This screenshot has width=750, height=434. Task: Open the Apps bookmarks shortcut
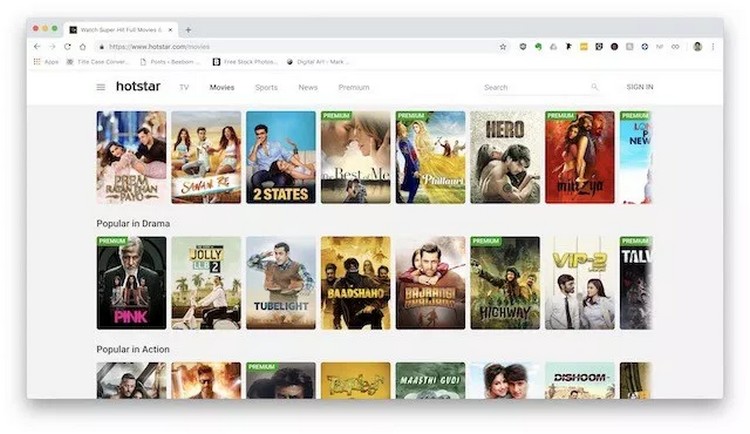[x=46, y=62]
